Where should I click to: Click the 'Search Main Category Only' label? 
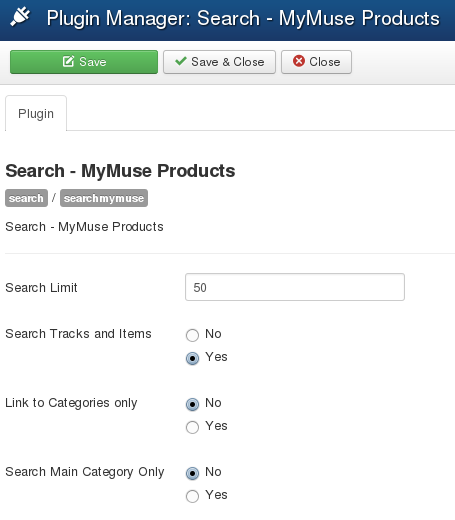pyautogui.click(x=85, y=472)
